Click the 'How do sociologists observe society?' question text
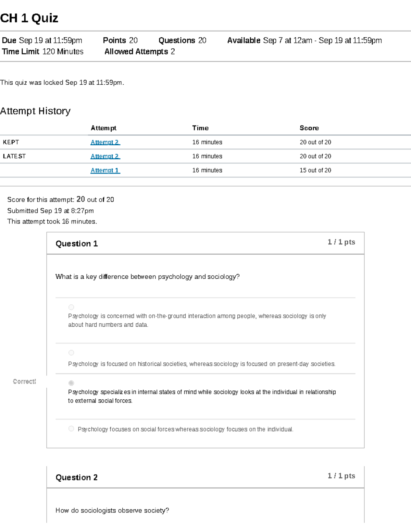Image resolution: width=411 pixels, height=532 pixels. [x=112, y=510]
